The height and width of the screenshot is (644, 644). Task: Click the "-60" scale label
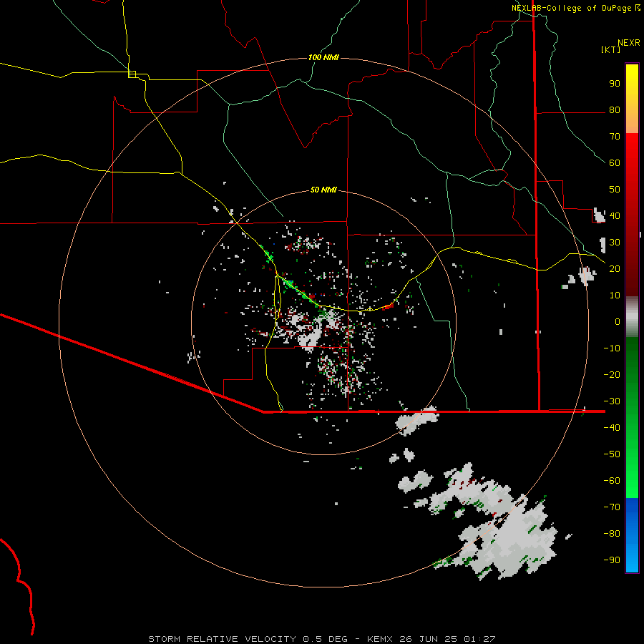(612, 481)
